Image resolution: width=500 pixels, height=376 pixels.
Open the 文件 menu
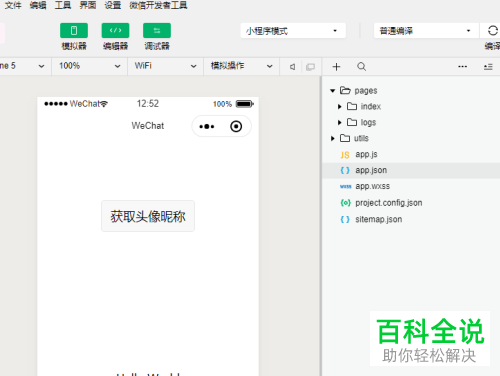[13, 5]
